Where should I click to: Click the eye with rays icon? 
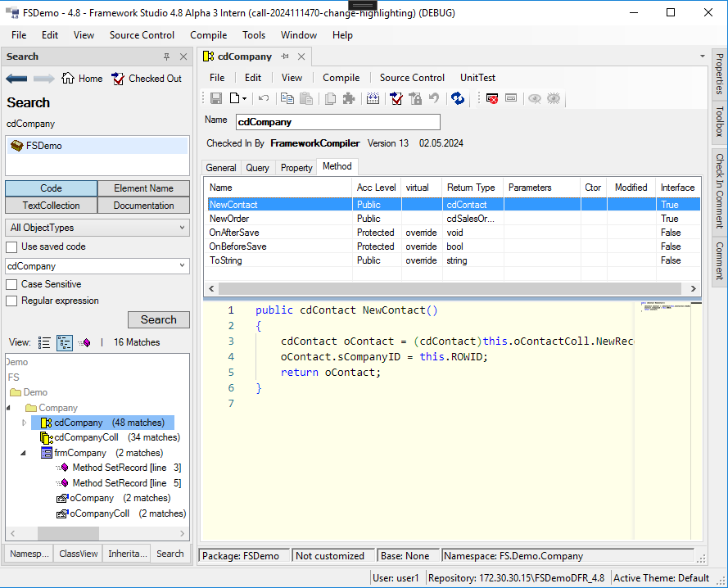[554, 98]
